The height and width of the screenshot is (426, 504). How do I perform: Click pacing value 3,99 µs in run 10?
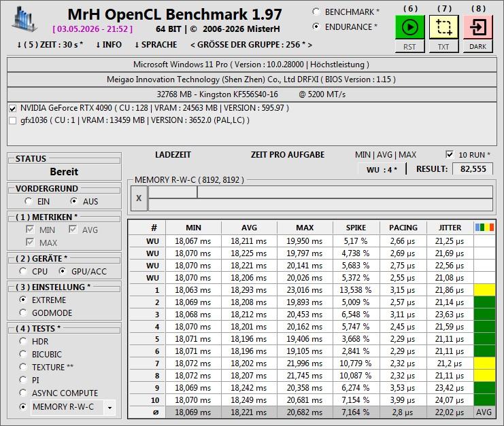(403, 400)
